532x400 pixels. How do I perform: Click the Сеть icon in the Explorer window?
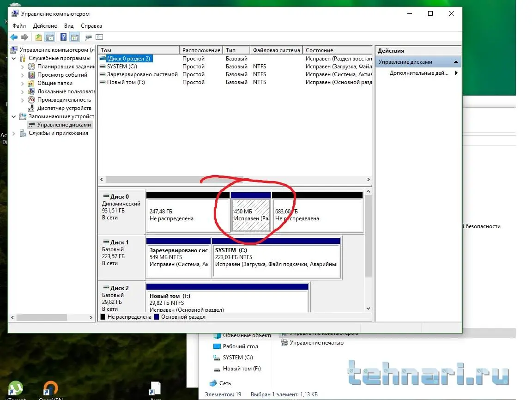pos(213,383)
